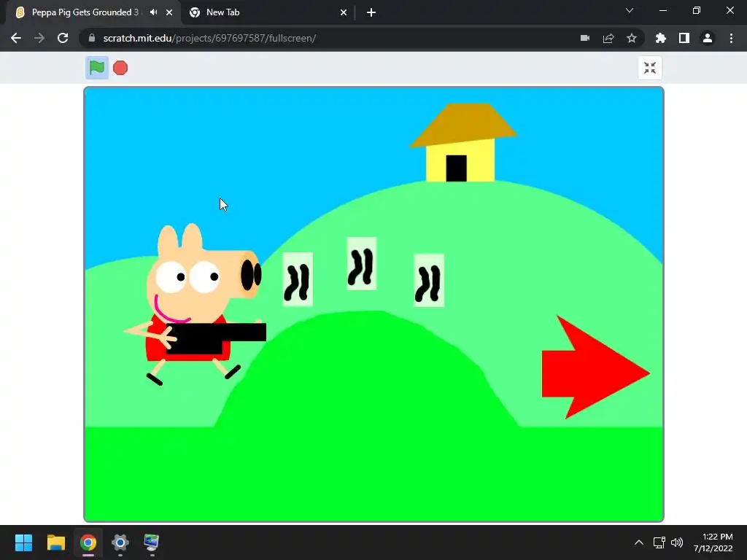
Task: Open volume control in system tray
Action: pyautogui.click(x=677, y=542)
